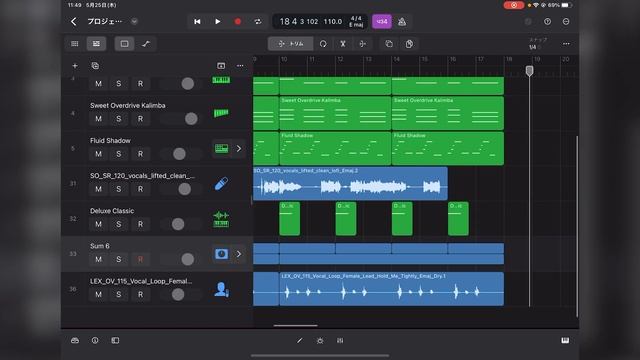
Task: Toggle cycle loop mode in transport
Action: coord(258,22)
